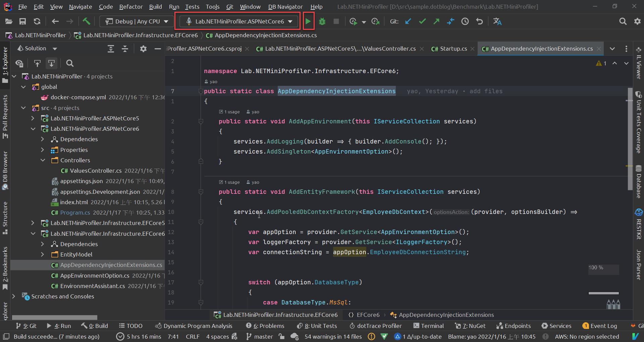Click the Git rollback icon
This screenshot has width=644, height=342.
tap(479, 21)
